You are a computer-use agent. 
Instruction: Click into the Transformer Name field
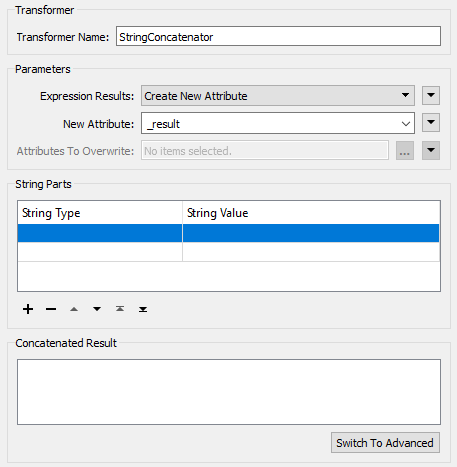point(278,36)
